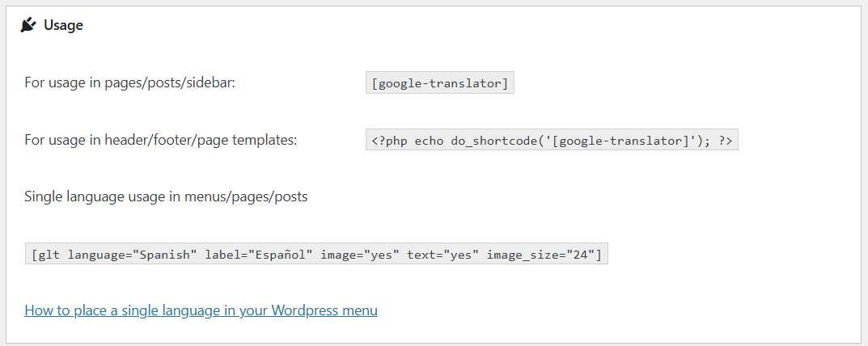
Task: Click 'How to place' at the link start
Action: [x=61, y=310]
